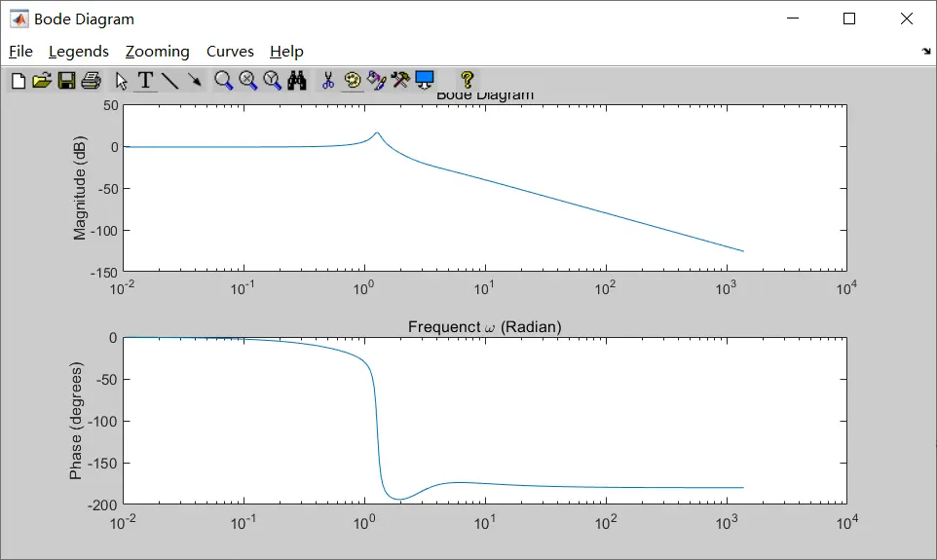Expand the Zooming menu

tap(157, 52)
